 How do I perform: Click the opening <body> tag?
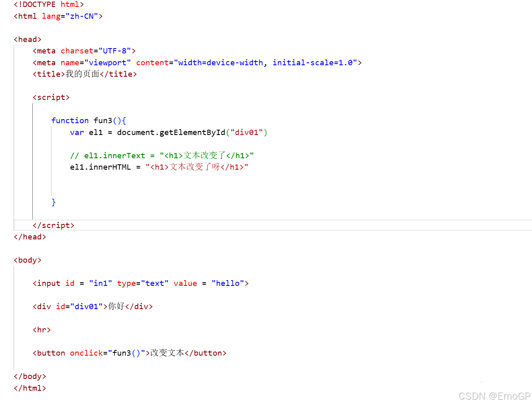coord(27,260)
